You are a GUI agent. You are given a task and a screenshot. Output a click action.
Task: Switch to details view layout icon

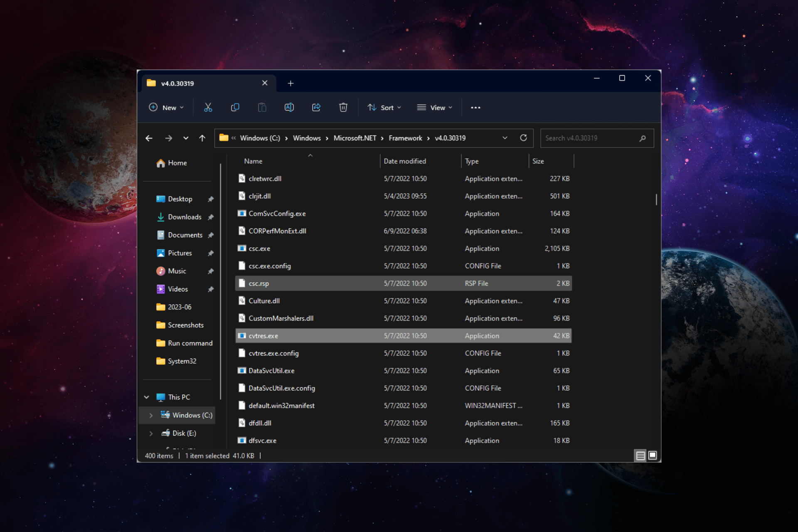640,456
